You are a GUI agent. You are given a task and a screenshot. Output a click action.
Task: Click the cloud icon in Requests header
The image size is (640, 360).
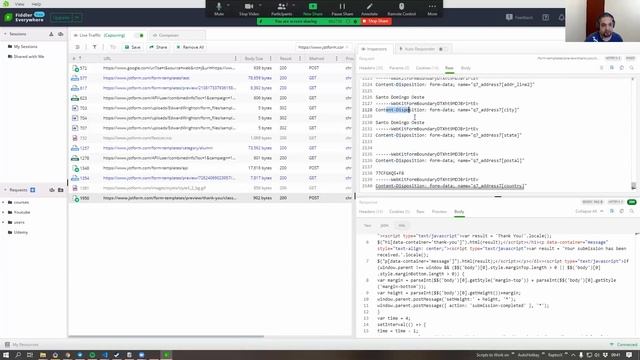coord(52,190)
